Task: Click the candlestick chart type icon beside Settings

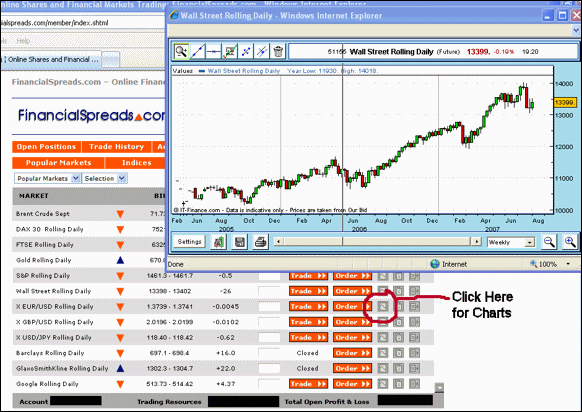Action: tap(219, 242)
